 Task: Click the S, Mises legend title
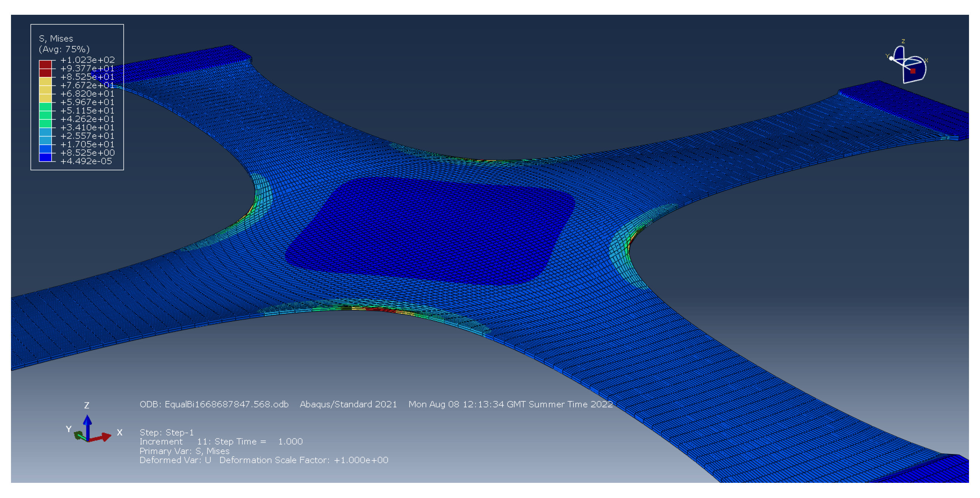click(x=56, y=38)
